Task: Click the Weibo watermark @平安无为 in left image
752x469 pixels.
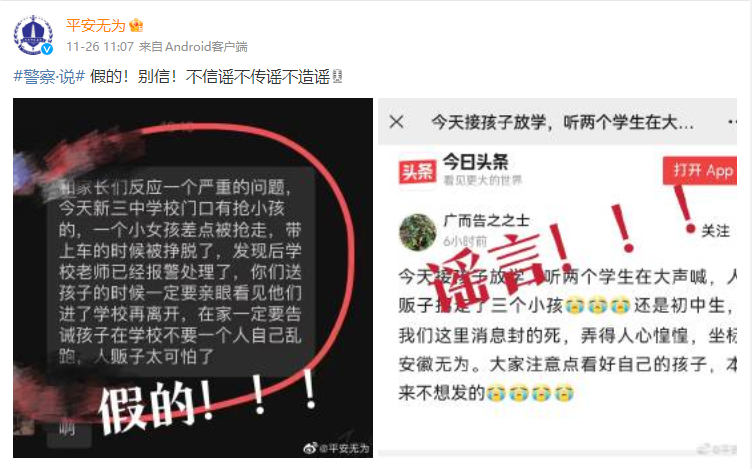Action: point(337,448)
